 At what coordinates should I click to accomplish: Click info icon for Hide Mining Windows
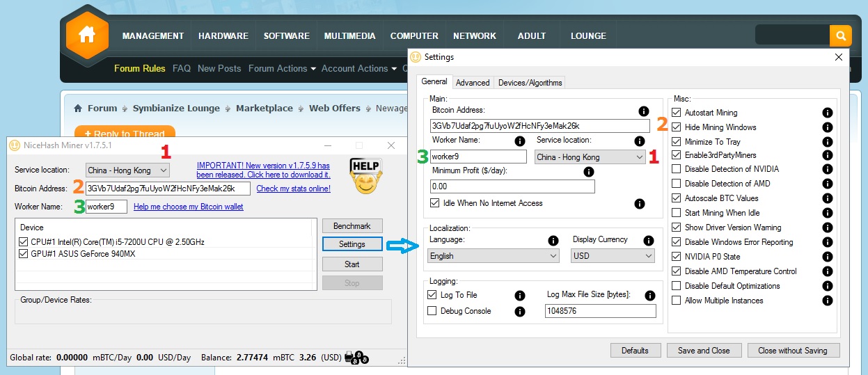click(828, 127)
